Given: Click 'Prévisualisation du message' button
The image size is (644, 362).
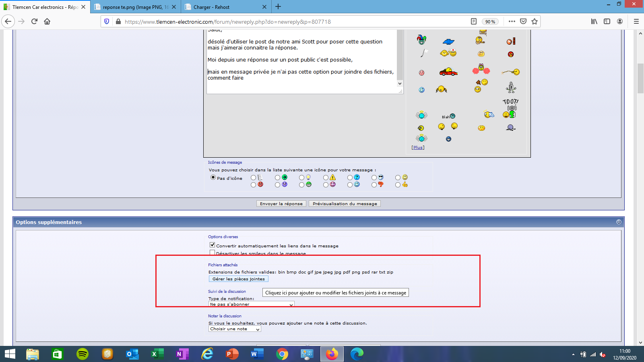Looking at the screenshot, I should (x=345, y=204).
